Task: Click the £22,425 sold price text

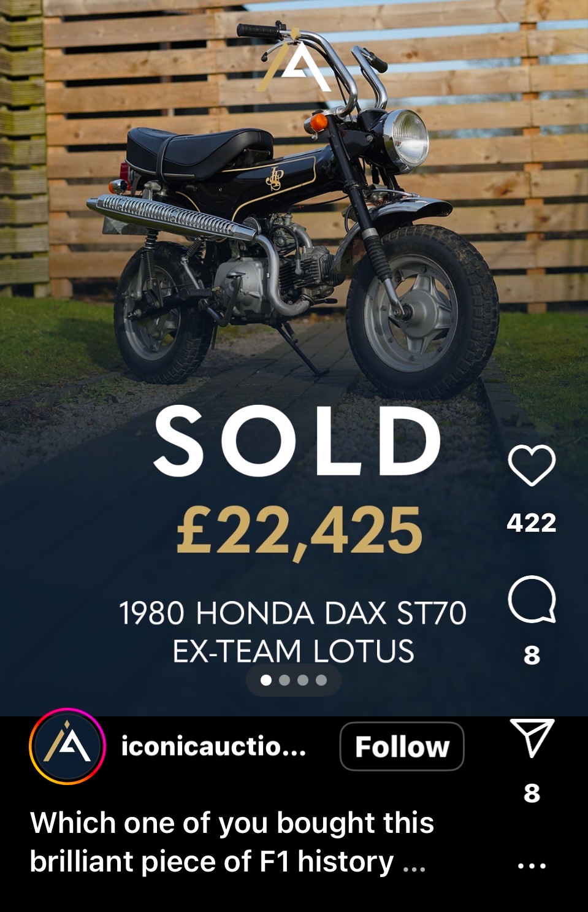Action: pos(299,529)
